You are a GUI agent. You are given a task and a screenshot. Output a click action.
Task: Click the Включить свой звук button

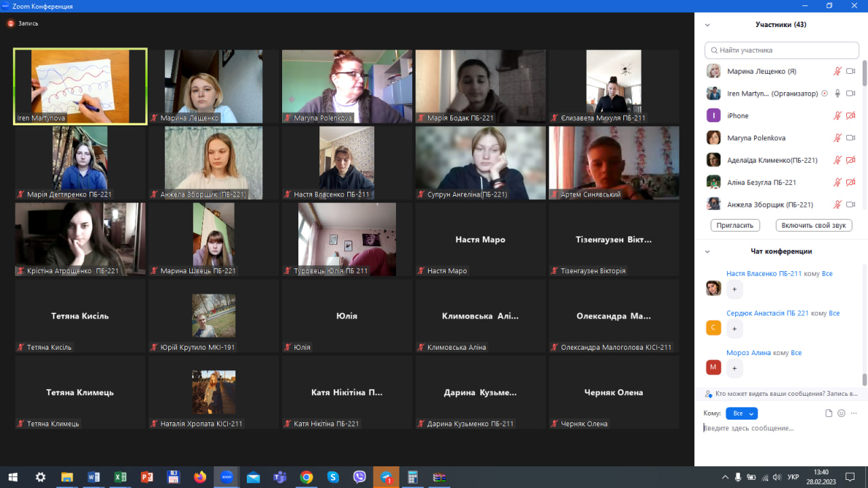(x=814, y=226)
